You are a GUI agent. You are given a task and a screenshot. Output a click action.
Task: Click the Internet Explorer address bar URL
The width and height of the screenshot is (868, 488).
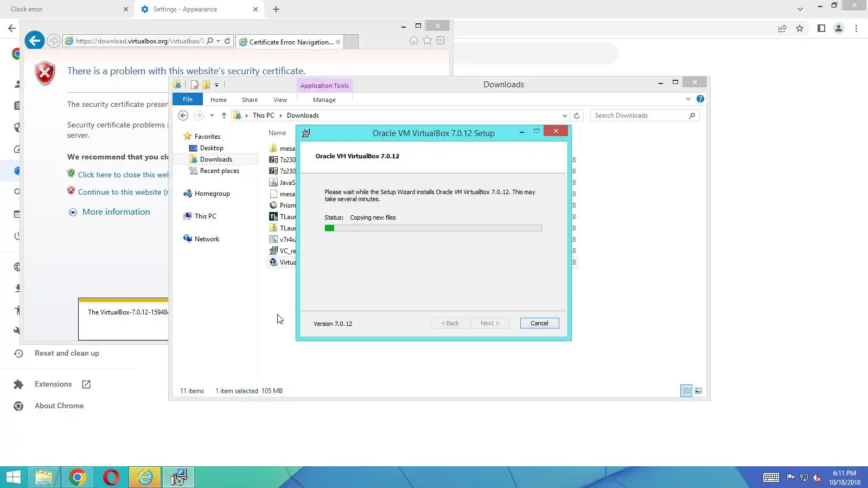139,41
